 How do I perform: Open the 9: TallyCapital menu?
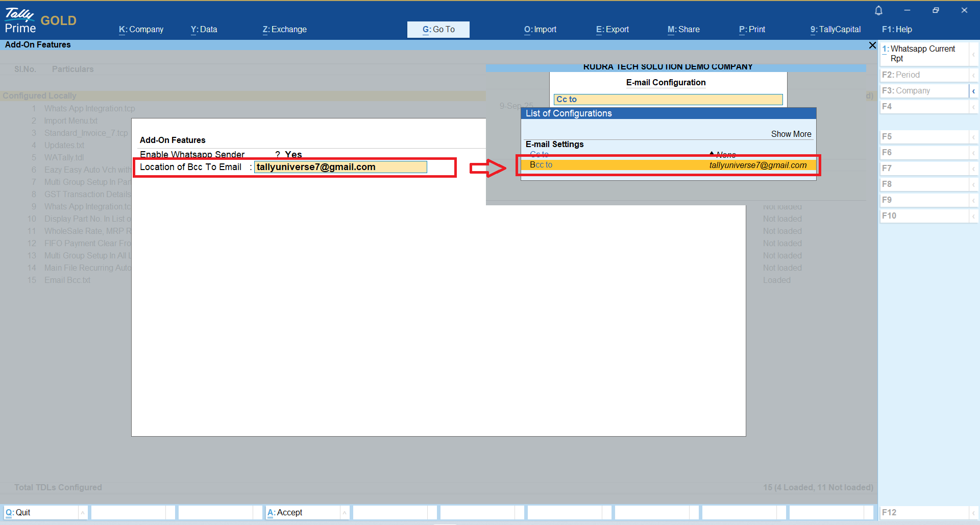pos(835,30)
